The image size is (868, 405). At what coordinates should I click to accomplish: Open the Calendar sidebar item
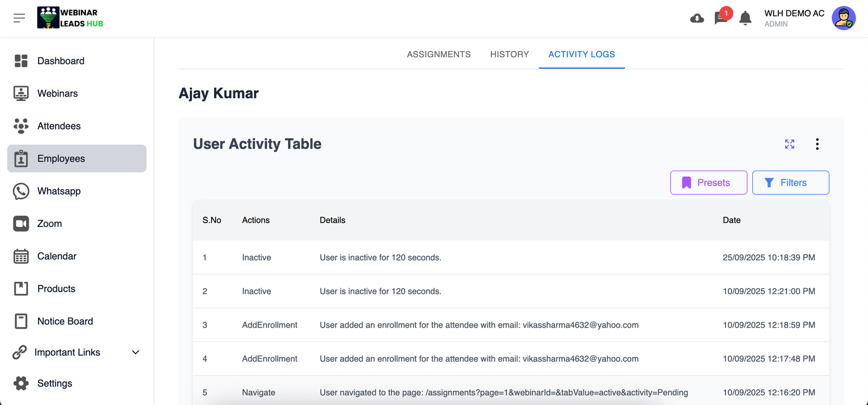[57, 256]
